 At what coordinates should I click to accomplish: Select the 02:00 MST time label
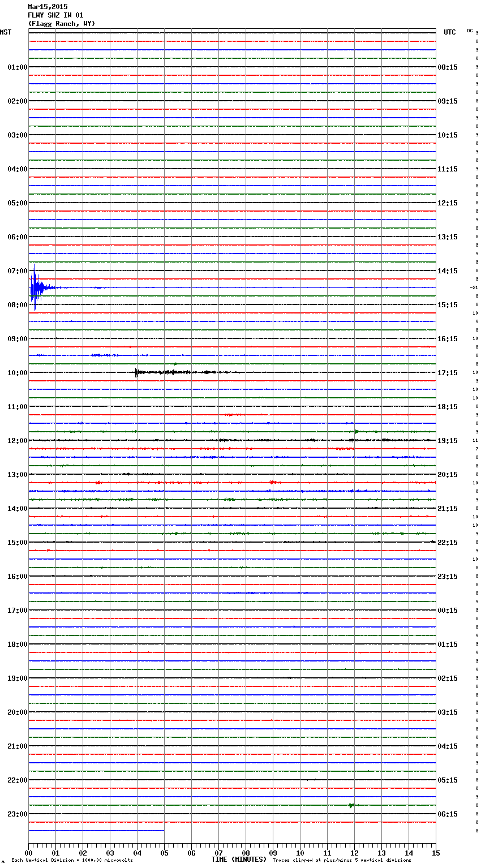coord(17,101)
